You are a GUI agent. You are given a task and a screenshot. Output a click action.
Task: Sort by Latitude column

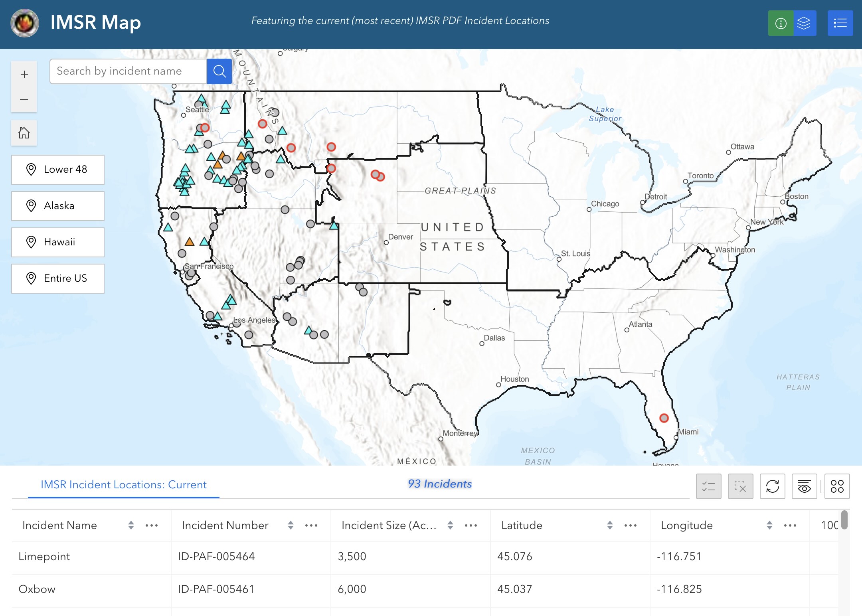[x=610, y=525]
